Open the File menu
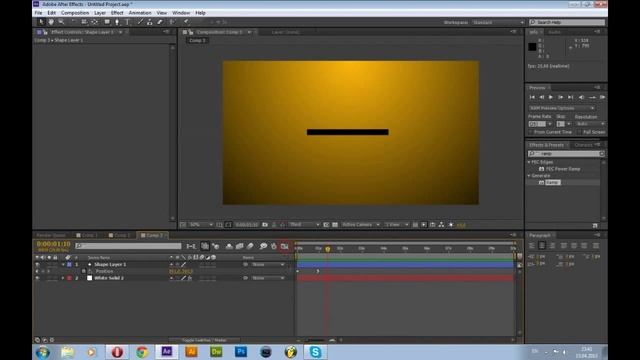640x360 pixels. coord(38,13)
